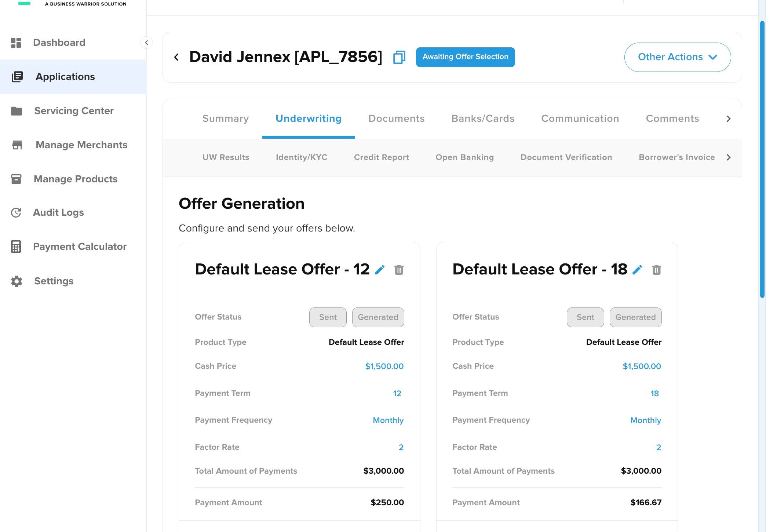Click the Audit Logs history icon
This screenshot has width=766, height=532.
pyautogui.click(x=16, y=212)
